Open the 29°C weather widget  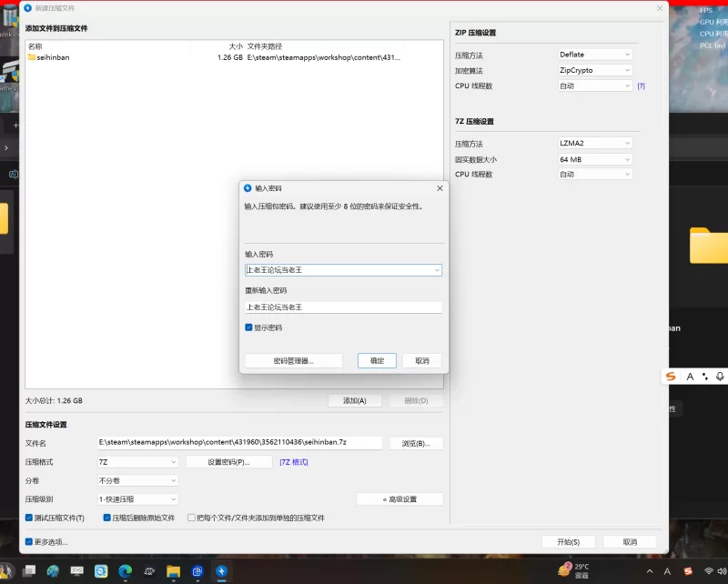coord(573,570)
